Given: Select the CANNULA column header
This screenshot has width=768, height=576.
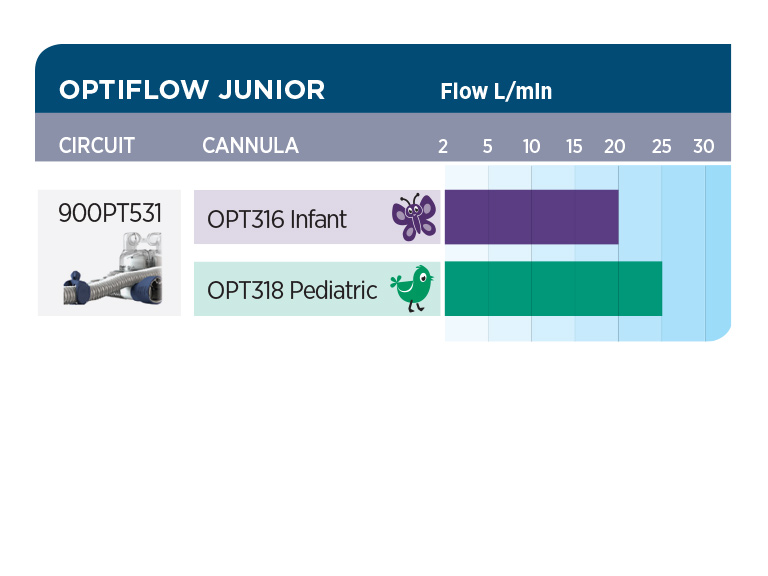Looking at the screenshot, I should [250, 145].
